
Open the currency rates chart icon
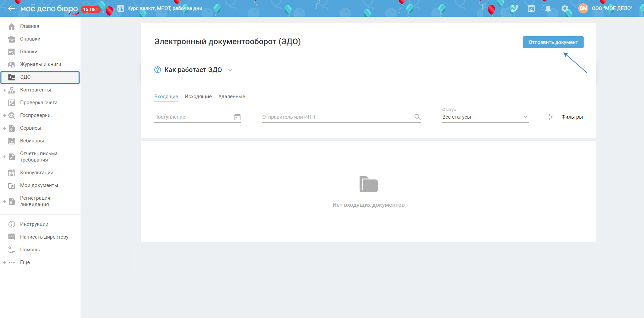click(x=121, y=8)
